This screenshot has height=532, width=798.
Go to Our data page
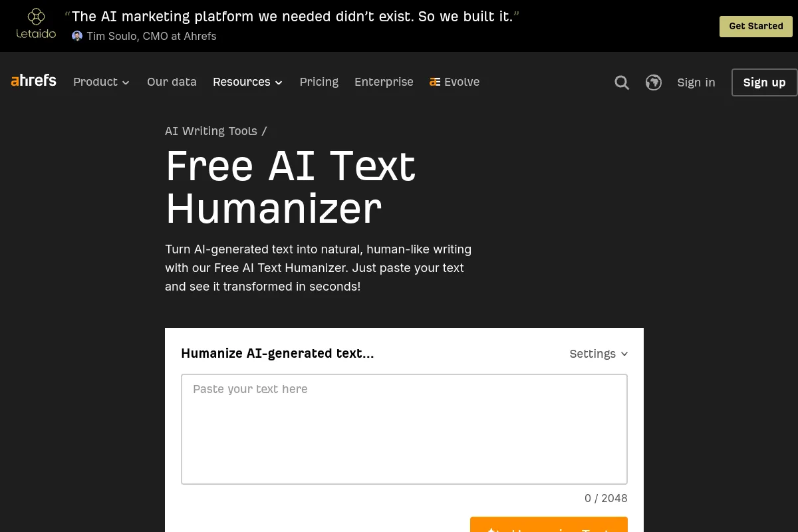click(172, 82)
